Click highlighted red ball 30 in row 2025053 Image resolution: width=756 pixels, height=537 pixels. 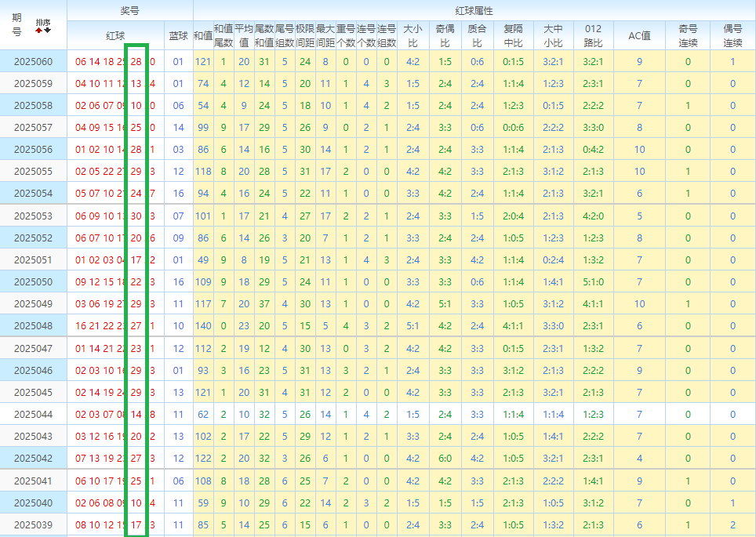tap(136, 216)
